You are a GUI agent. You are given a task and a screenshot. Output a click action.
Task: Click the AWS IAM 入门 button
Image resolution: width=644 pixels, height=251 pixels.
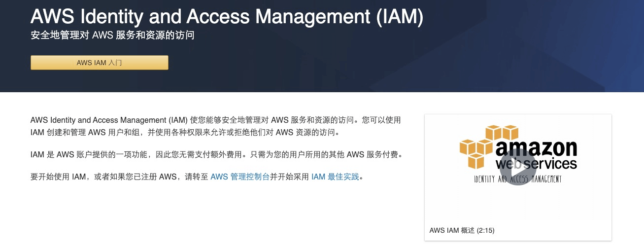(99, 63)
